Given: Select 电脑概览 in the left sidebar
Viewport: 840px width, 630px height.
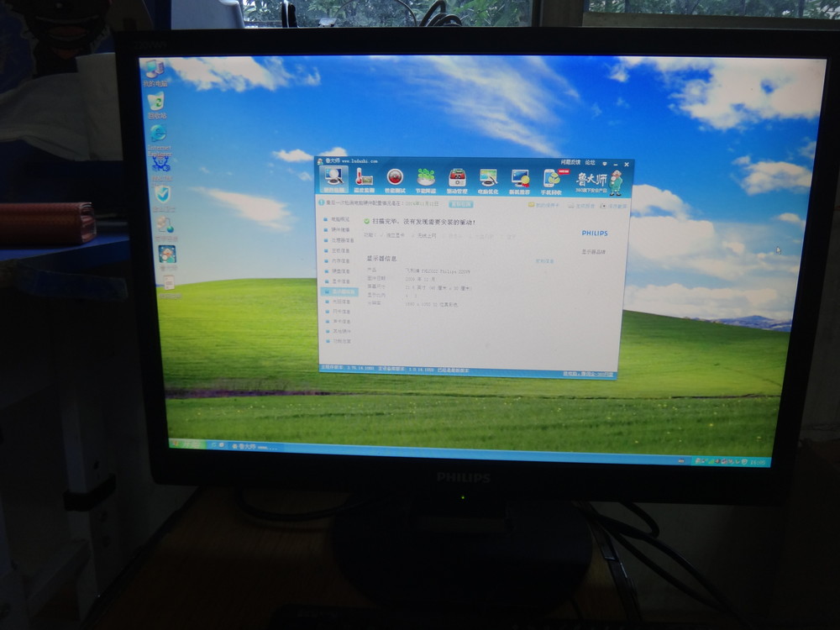Looking at the screenshot, I should click(340, 218).
